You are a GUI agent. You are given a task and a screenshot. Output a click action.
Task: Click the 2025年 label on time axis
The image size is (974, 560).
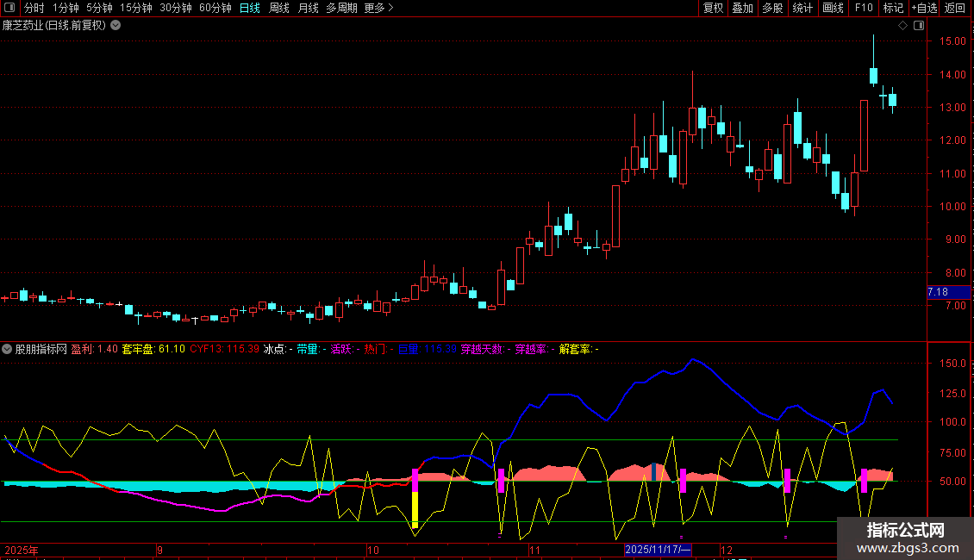click(x=22, y=550)
